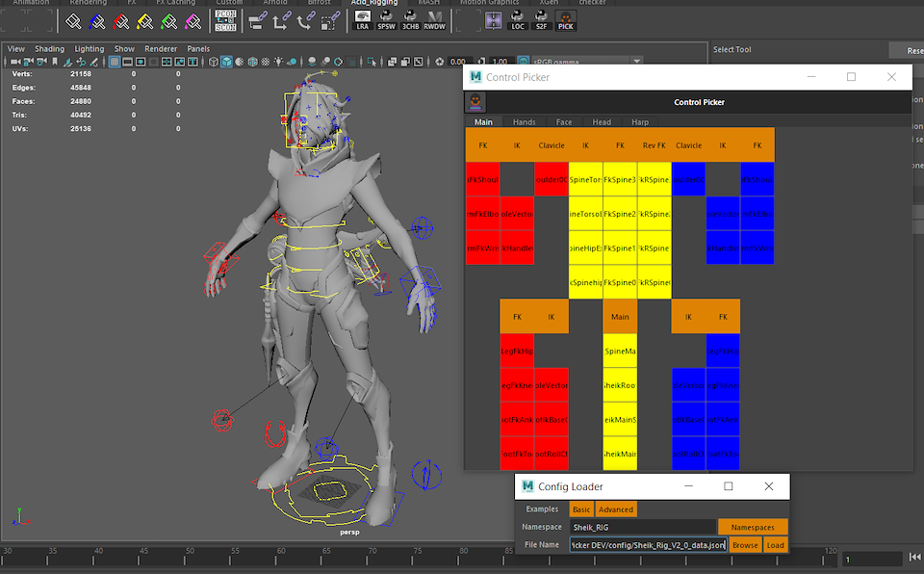
Task: Toggle the grid display button in viewport toolbar
Action: click(115, 62)
